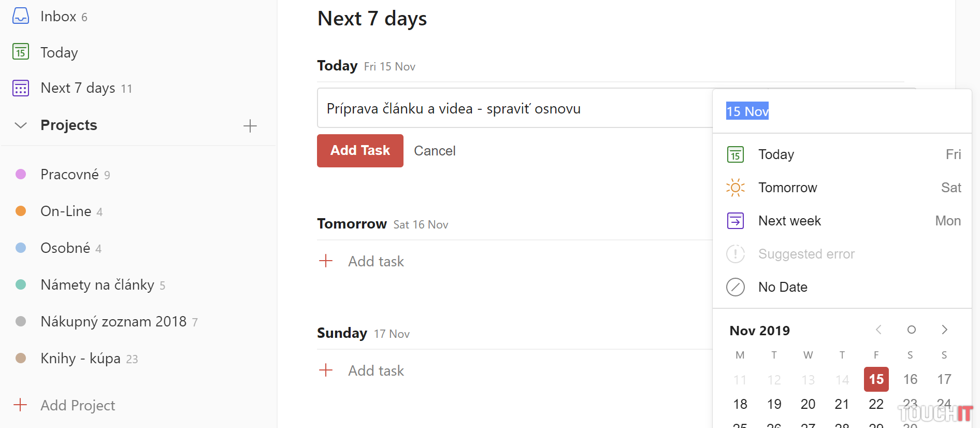
Task: Click the circle icon to jump to today's month
Action: coord(911,330)
